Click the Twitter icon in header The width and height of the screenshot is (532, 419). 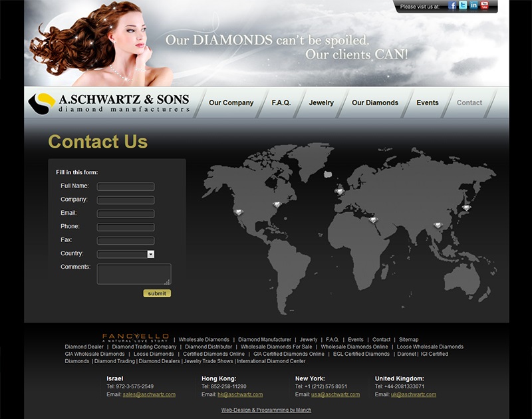pos(464,6)
